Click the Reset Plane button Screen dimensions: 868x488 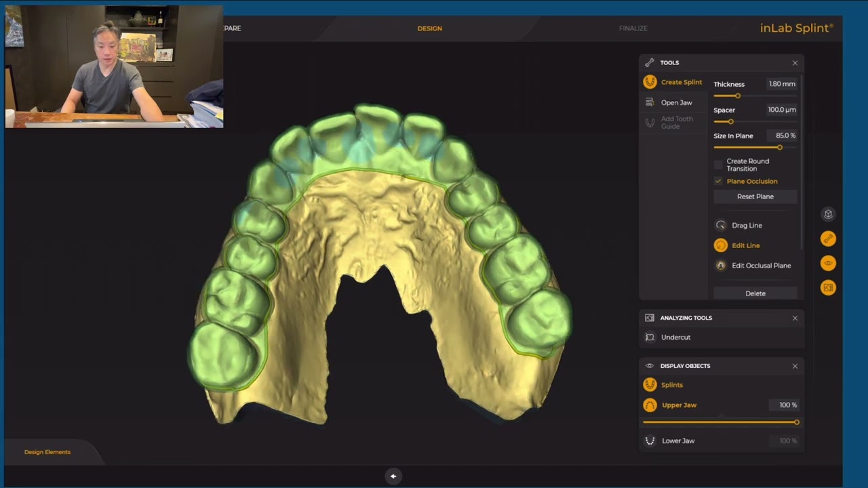[x=755, y=197]
